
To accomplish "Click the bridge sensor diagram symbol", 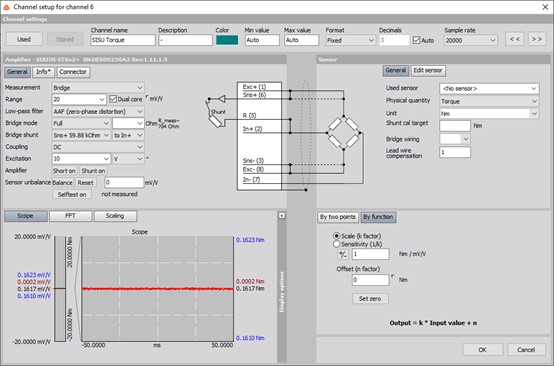I will pos(343,133).
